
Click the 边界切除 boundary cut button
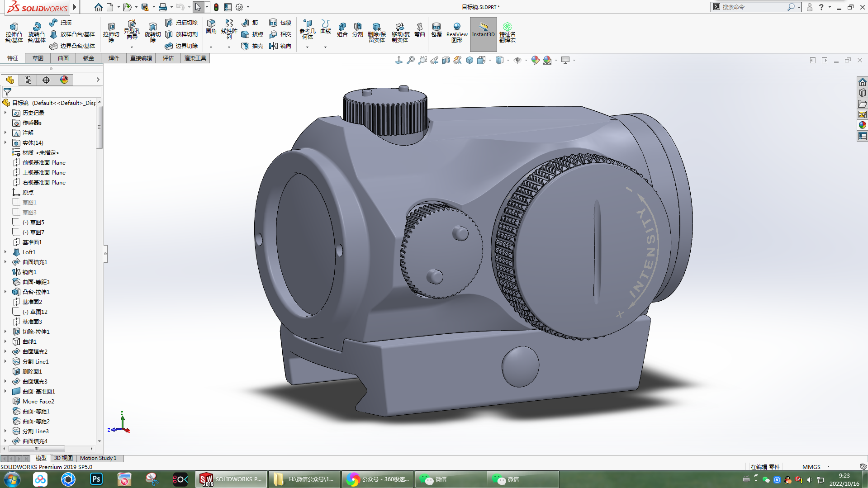tap(181, 46)
